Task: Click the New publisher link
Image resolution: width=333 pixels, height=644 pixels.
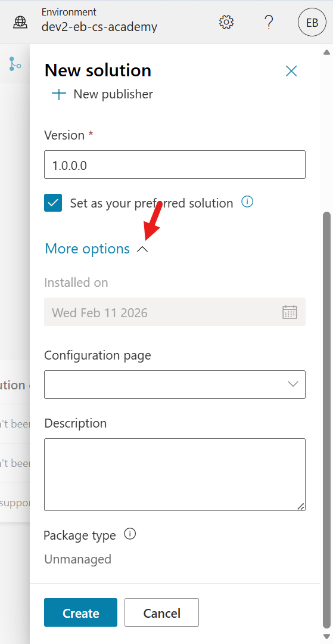Action: tap(113, 94)
